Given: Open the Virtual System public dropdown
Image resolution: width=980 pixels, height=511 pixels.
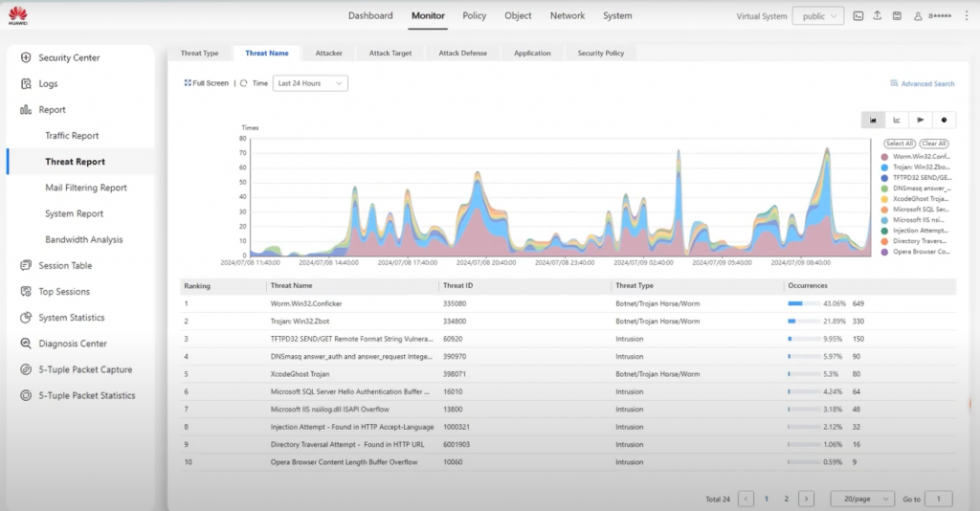Looking at the screenshot, I should point(820,16).
